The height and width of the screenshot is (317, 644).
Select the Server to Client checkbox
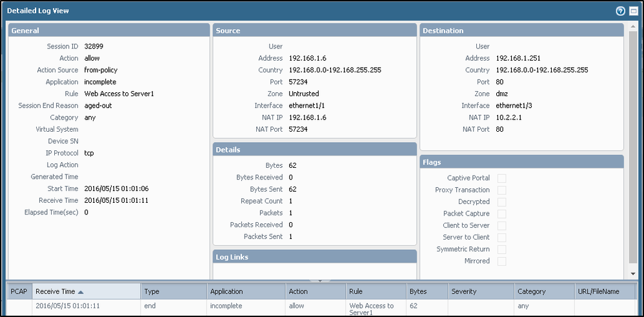pos(501,238)
